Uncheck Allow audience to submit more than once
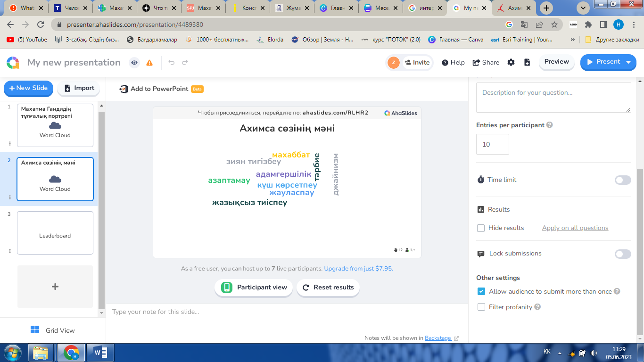 coord(481,292)
